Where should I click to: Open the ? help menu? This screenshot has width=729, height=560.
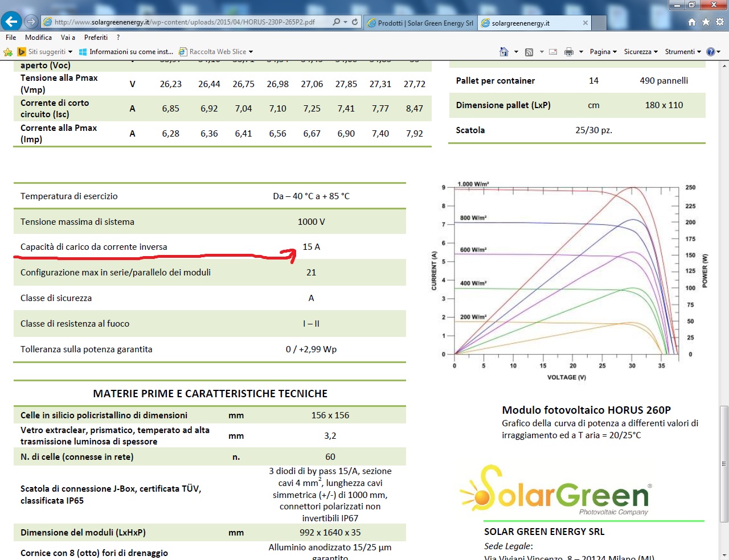coord(118,37)
